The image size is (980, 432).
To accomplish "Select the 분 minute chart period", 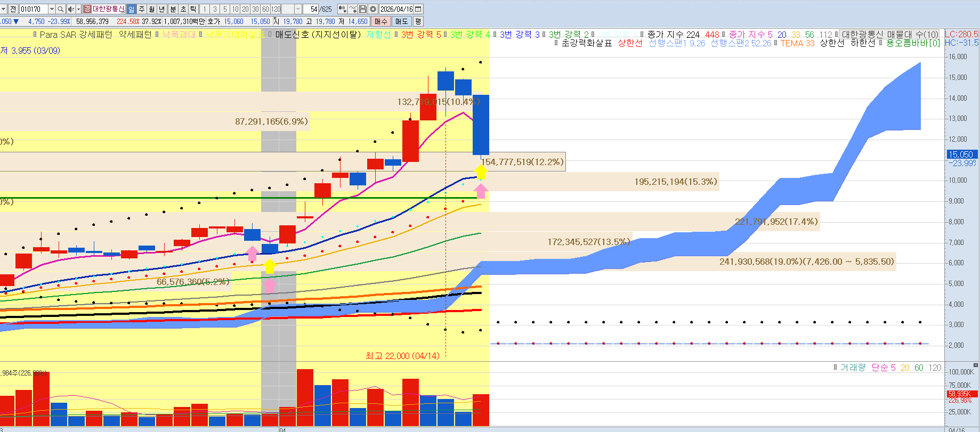I will [173, 9].
